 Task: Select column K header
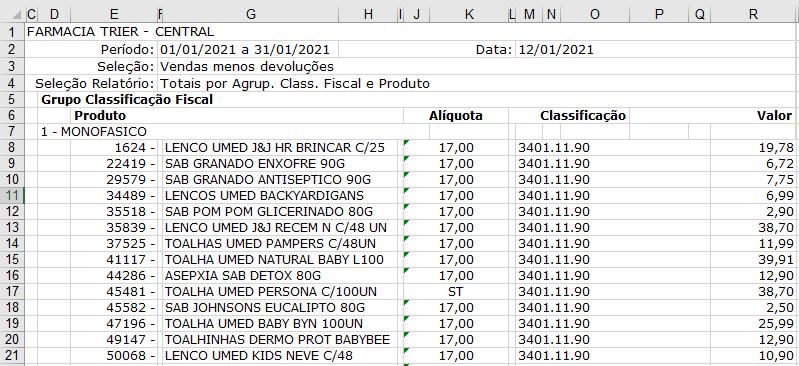point(469,15)
